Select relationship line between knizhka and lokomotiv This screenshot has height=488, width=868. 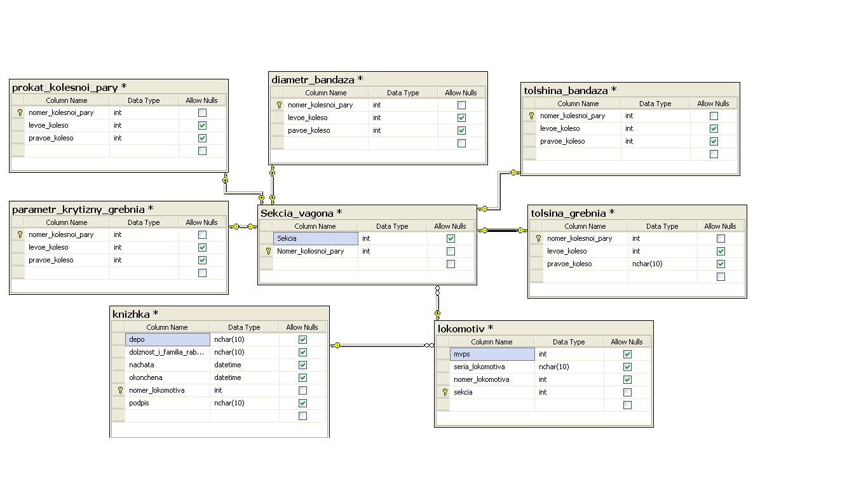click(x=381, y=345)
